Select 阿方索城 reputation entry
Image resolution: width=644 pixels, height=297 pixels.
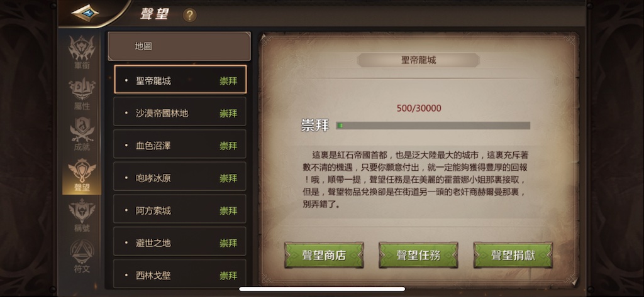click(180, 209)
